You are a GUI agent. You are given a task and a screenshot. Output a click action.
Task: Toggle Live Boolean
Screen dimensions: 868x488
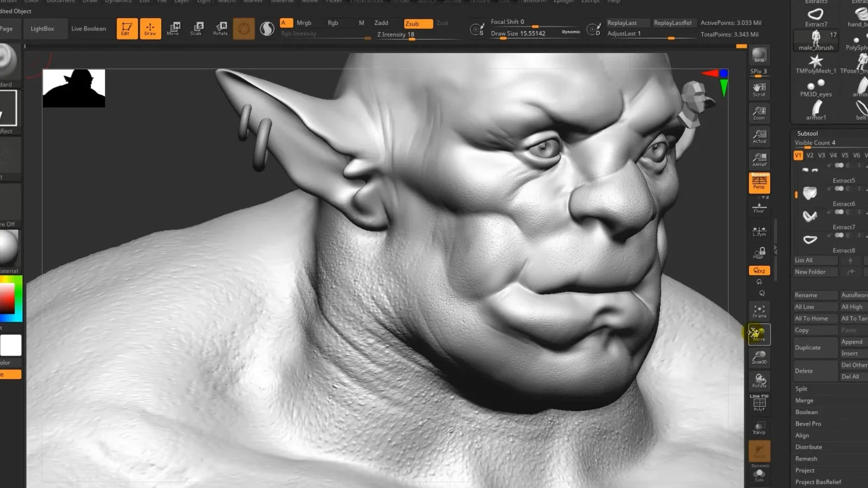pos(88,29)
